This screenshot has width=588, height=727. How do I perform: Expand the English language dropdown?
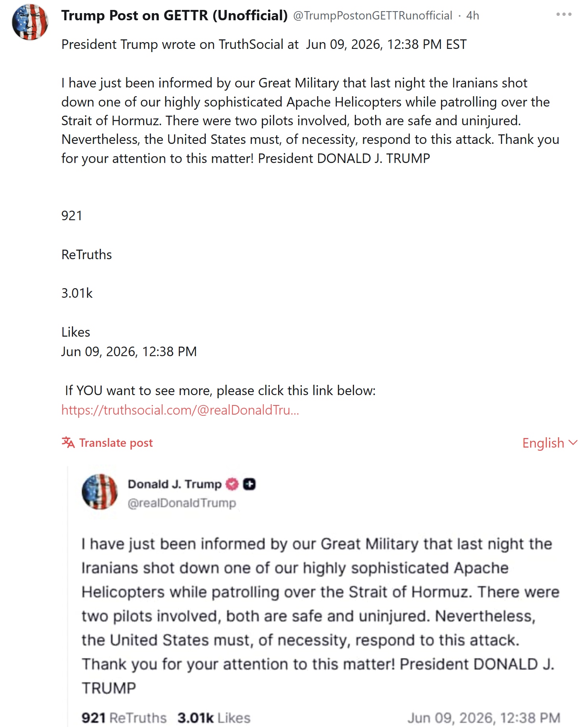coord(549,442)
